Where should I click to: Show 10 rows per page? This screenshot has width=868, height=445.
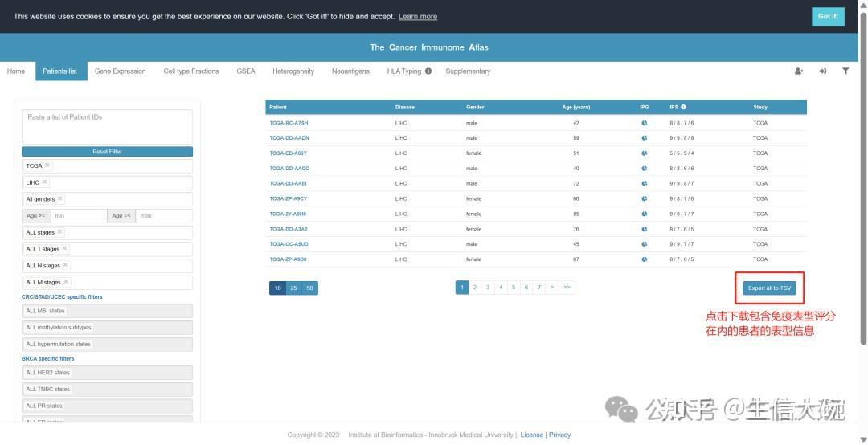[x=277, y=288]
